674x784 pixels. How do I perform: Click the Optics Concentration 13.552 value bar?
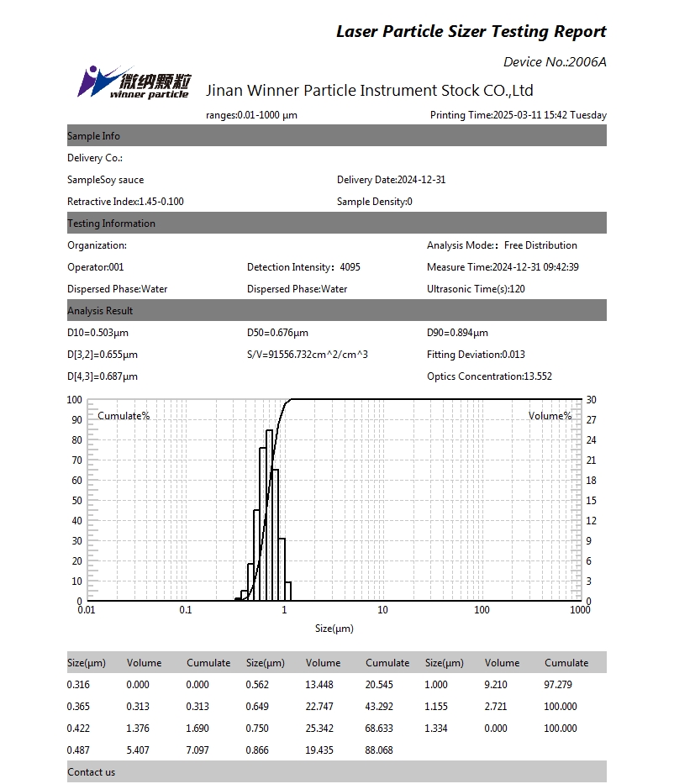488,376
